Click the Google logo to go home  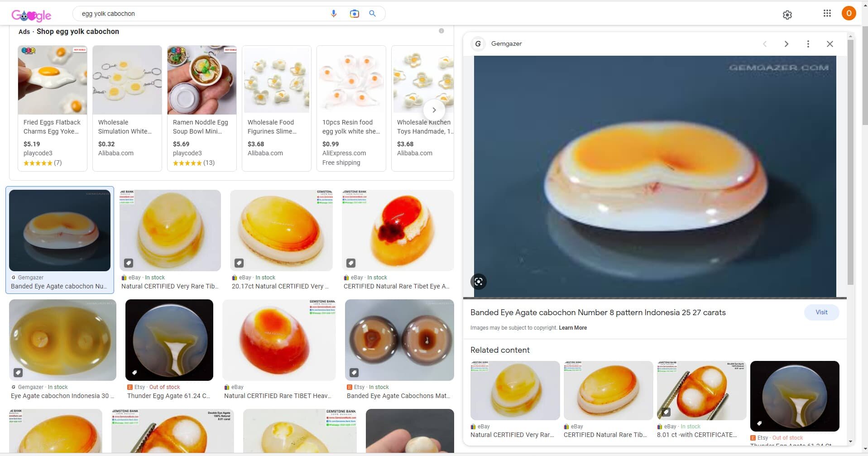pos(31,15)
